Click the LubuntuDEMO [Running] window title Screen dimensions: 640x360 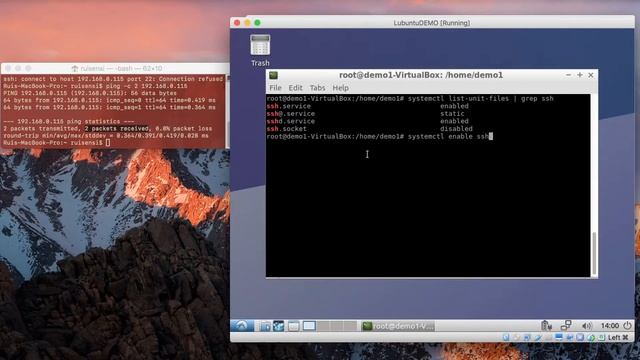tap(431, 23)
